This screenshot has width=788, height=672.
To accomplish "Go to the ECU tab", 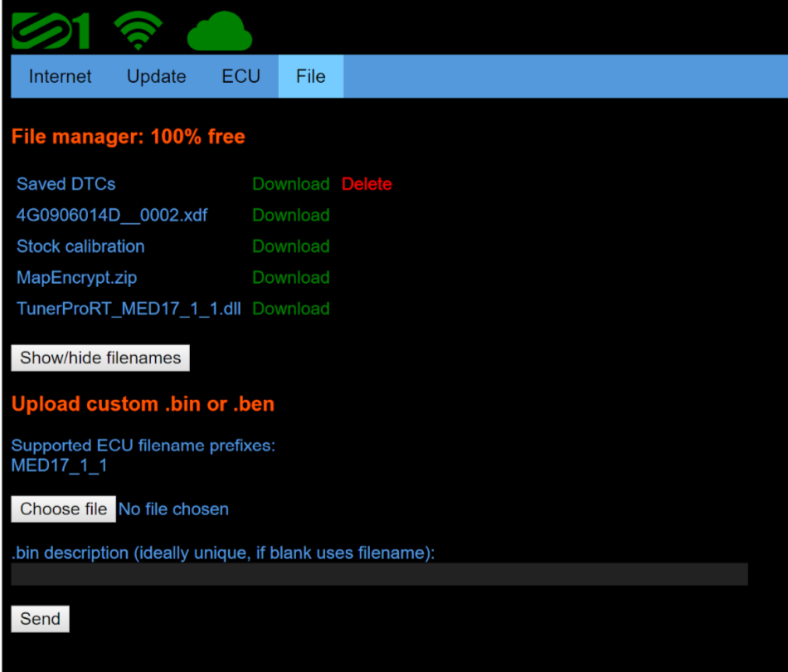I will [241, 76].
